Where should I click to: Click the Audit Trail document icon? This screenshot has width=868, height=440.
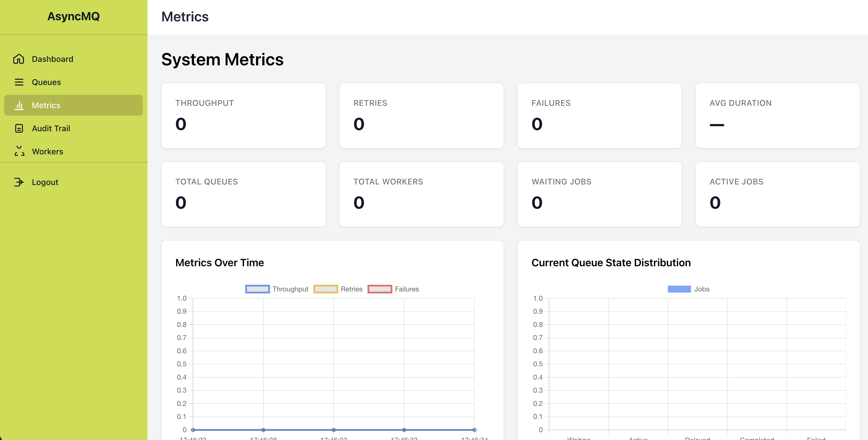click(19, 128)
